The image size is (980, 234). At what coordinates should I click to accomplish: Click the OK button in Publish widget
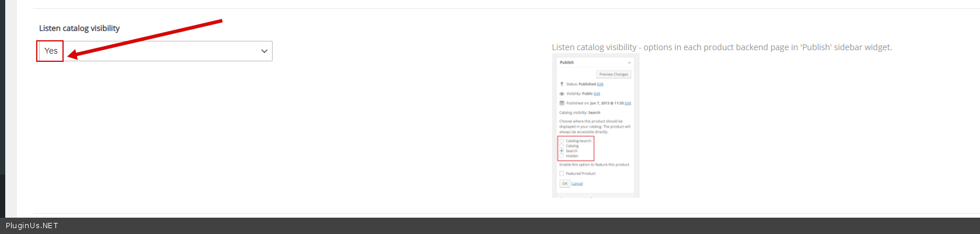pyautogui.click(x=564, y=183)
